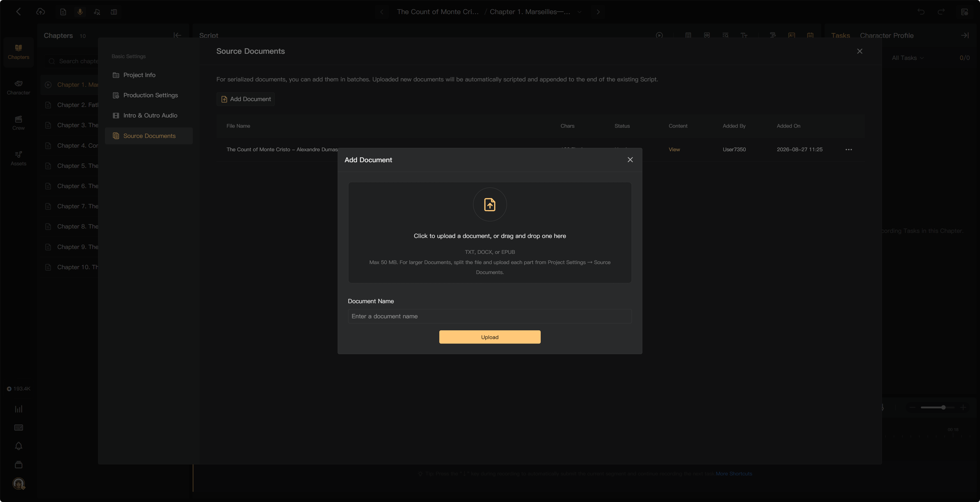980x502 pixels.
Task: Click the undo icon at top right
Action: (x=921, y=12)
